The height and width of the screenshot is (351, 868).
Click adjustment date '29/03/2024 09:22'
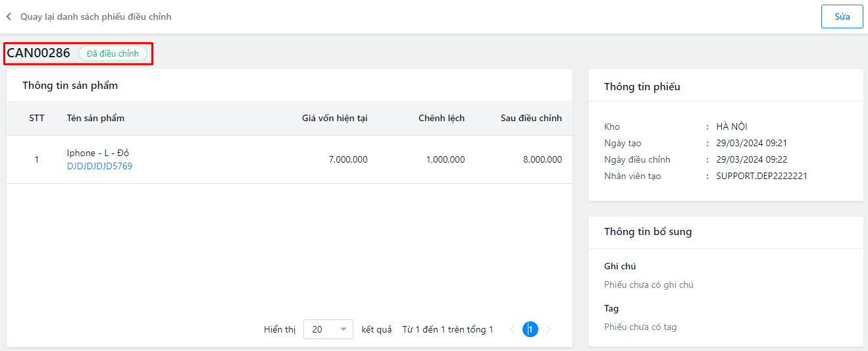pos(752,159)
